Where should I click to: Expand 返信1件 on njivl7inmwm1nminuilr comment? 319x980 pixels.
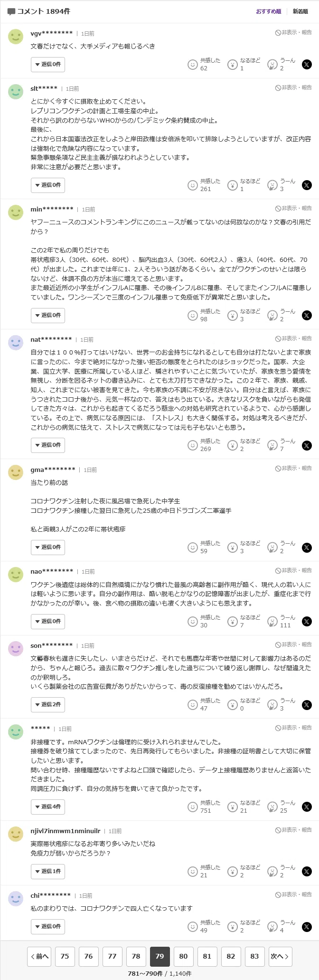pyautogui.click(x=48, y=872)
